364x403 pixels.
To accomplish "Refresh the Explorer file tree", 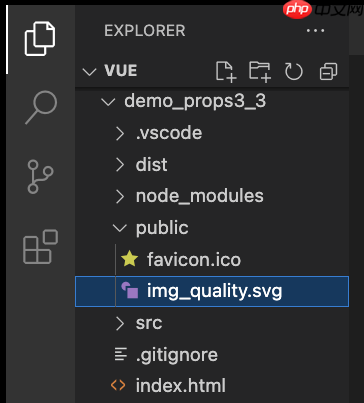I will (x=294, y=71).
